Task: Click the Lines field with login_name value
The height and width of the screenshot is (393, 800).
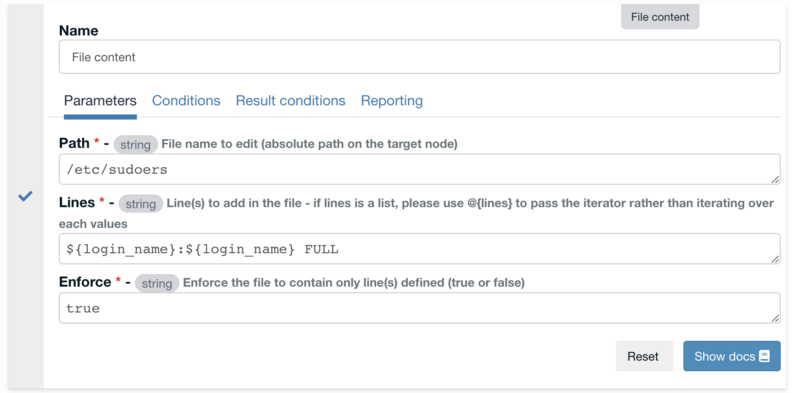Action: pyautogui.click(x=419, y=249)
